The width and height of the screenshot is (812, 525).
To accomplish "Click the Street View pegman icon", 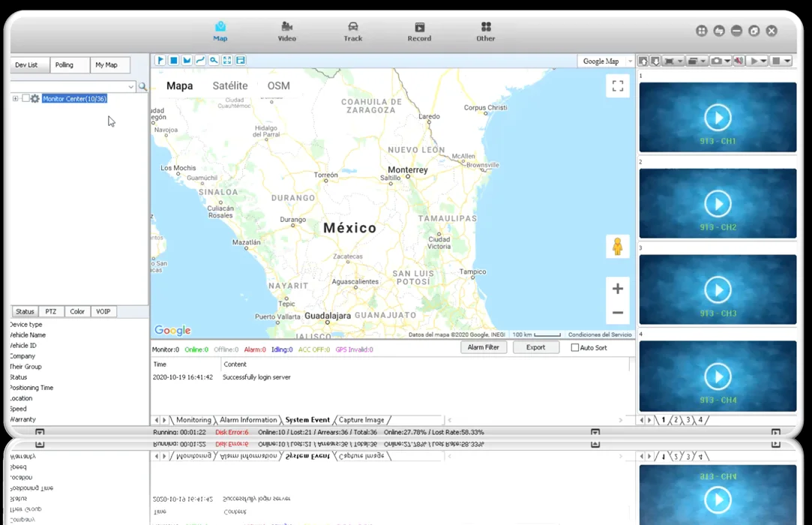I will pyautogui.click(x=618, y=246).
